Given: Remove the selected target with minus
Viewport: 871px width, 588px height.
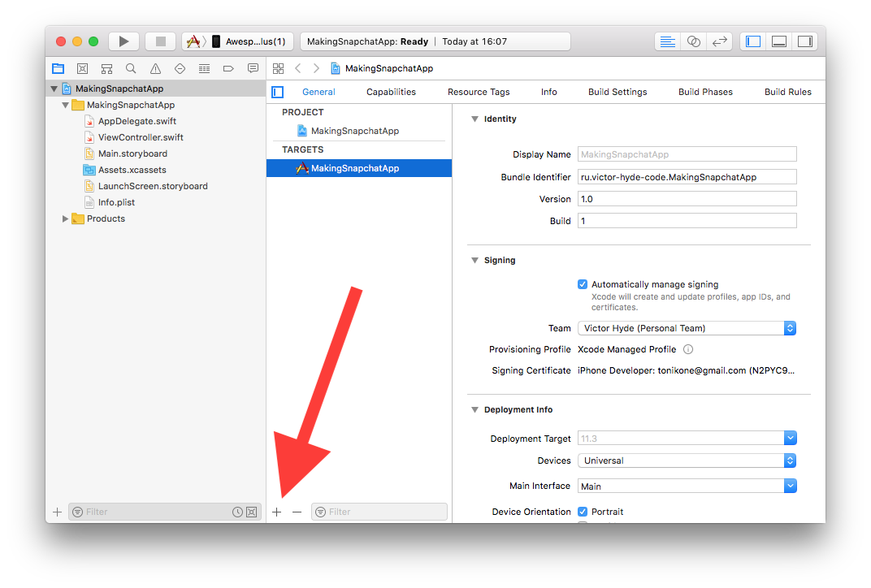Looking at the screenshot, I should point(297,512).
